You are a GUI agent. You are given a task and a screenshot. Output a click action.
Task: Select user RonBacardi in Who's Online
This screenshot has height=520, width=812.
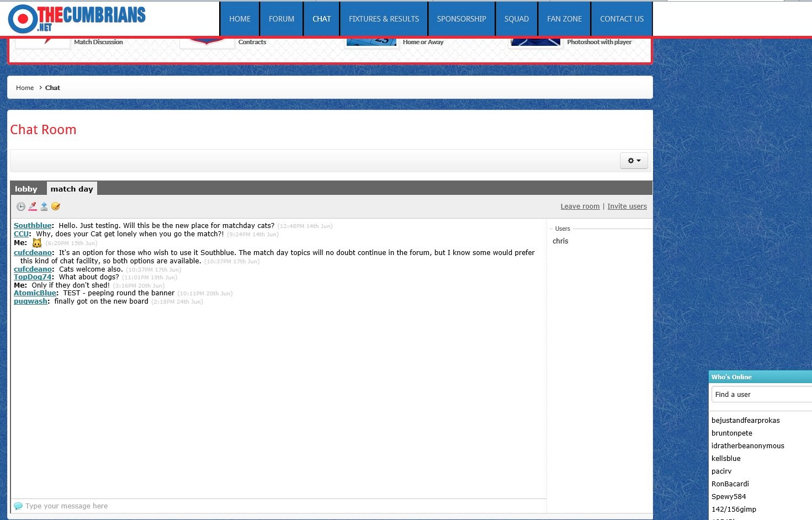(x=730, y=484)
